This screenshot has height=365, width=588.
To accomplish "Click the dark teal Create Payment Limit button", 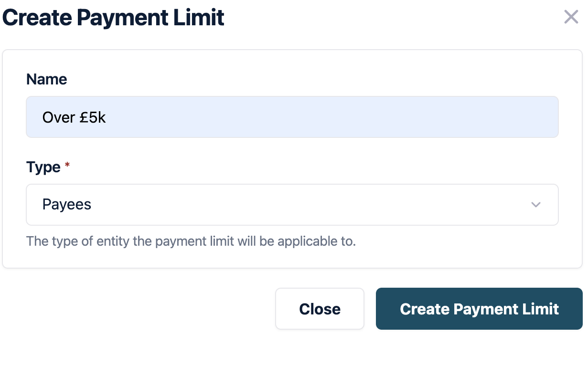I will 479,309.
